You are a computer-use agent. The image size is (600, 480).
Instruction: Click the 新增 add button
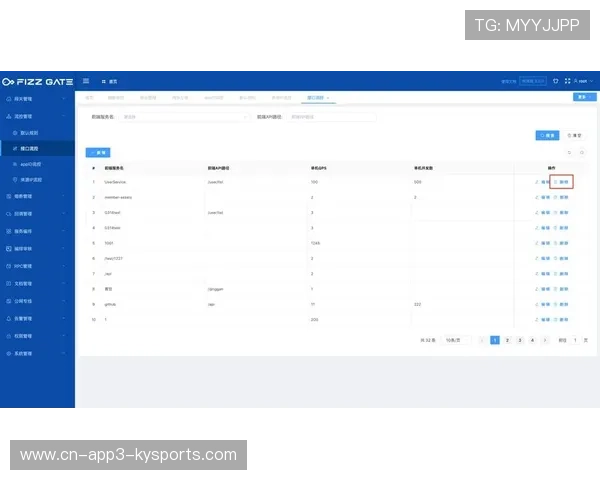[x=98, y=152]
